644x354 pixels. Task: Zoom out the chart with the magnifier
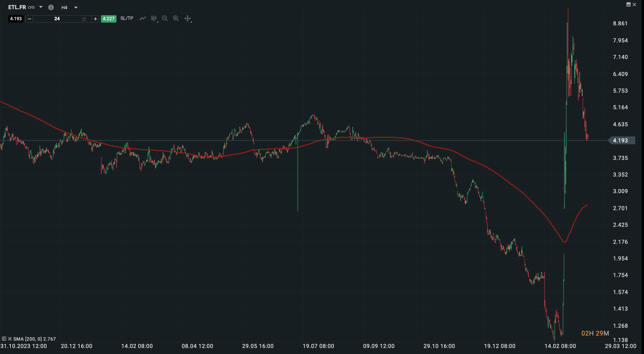pyautogui.click(x=165, y=18)
